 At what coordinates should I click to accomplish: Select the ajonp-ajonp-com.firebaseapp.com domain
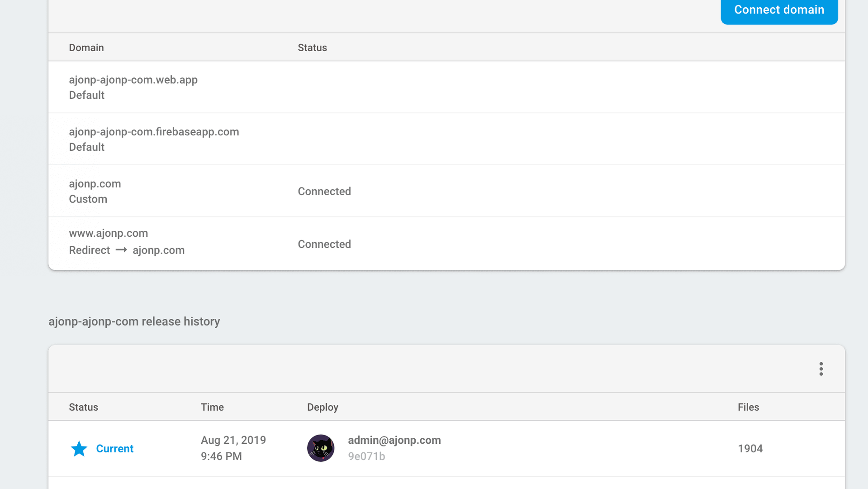pos(154,132)
